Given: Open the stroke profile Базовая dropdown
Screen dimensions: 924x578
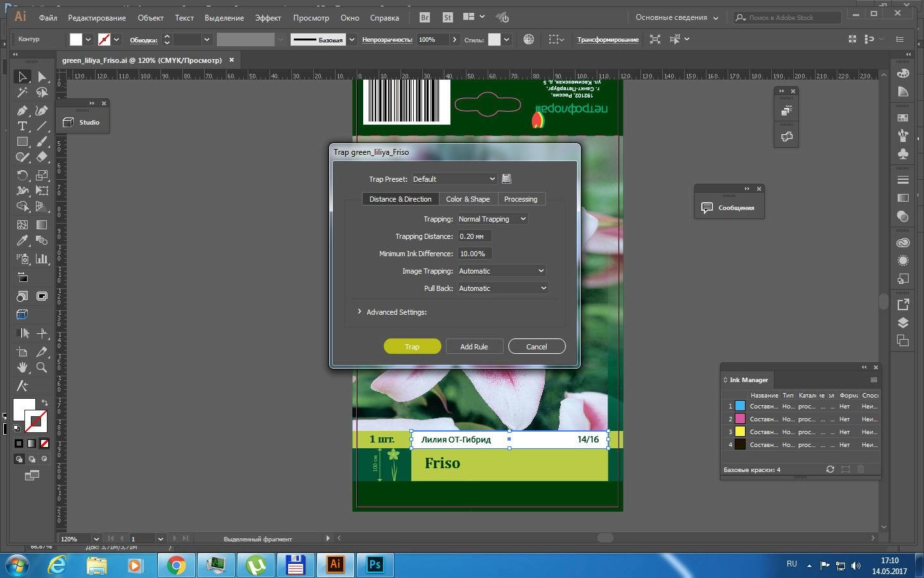Looking at the screenshot, I should click(352, 39).
